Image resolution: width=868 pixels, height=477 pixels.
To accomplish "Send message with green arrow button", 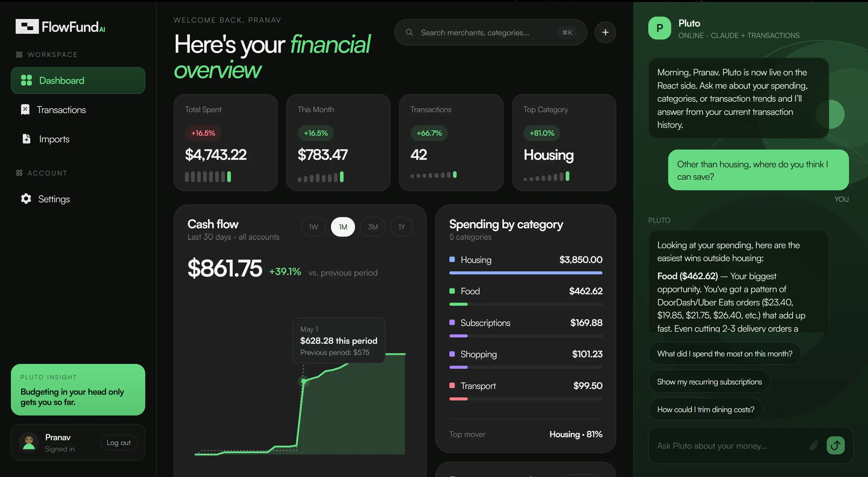I will [x=835, y=445].
